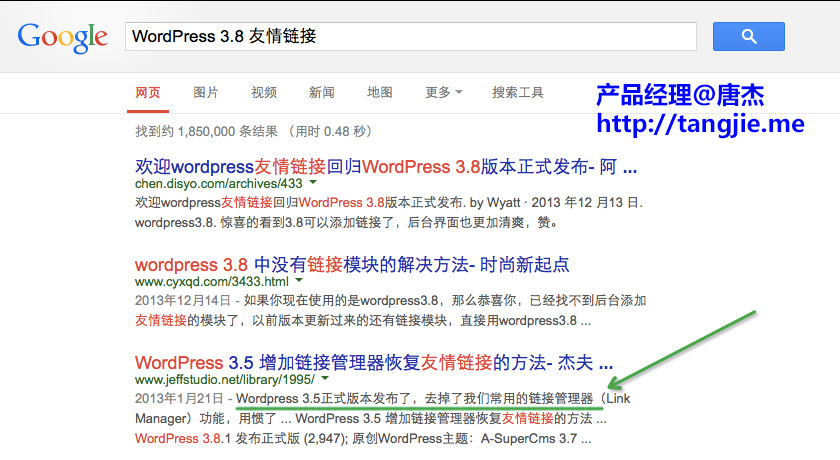Open result wordpress 3.8 中没有链接模块的解决方法
This screenshot has height=460, width=840.
click(352, 265)
